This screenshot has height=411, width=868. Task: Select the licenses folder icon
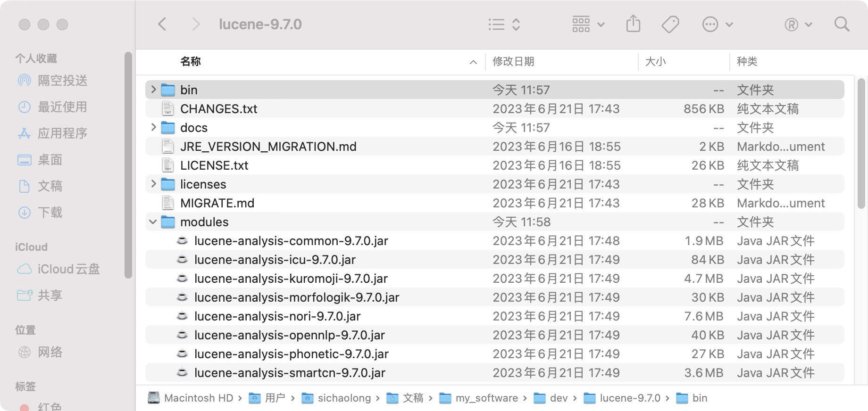[168, 184]
